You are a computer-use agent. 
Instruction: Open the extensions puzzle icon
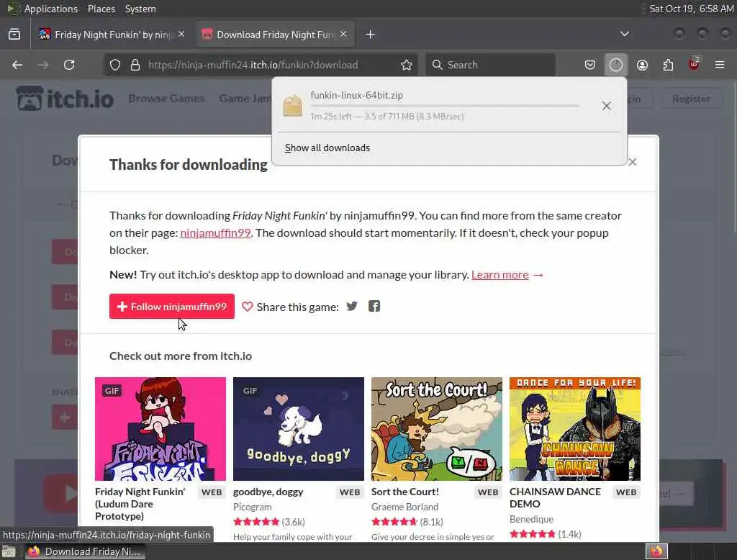[x=668, y=65]
